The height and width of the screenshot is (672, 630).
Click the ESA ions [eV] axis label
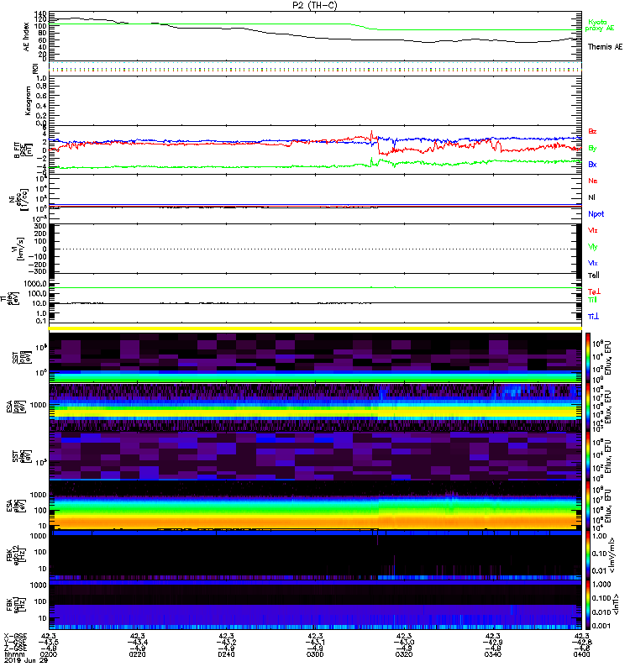15,407
